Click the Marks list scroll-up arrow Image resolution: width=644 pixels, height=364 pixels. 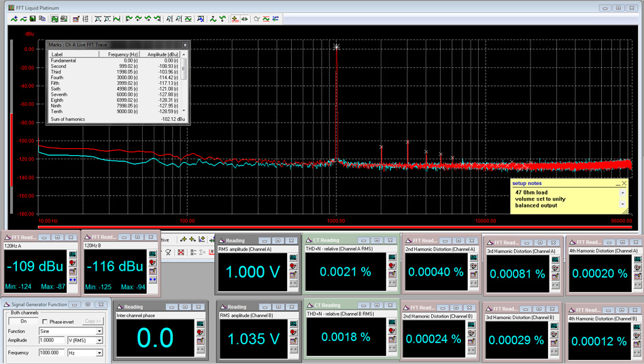(x=184, y=54)
